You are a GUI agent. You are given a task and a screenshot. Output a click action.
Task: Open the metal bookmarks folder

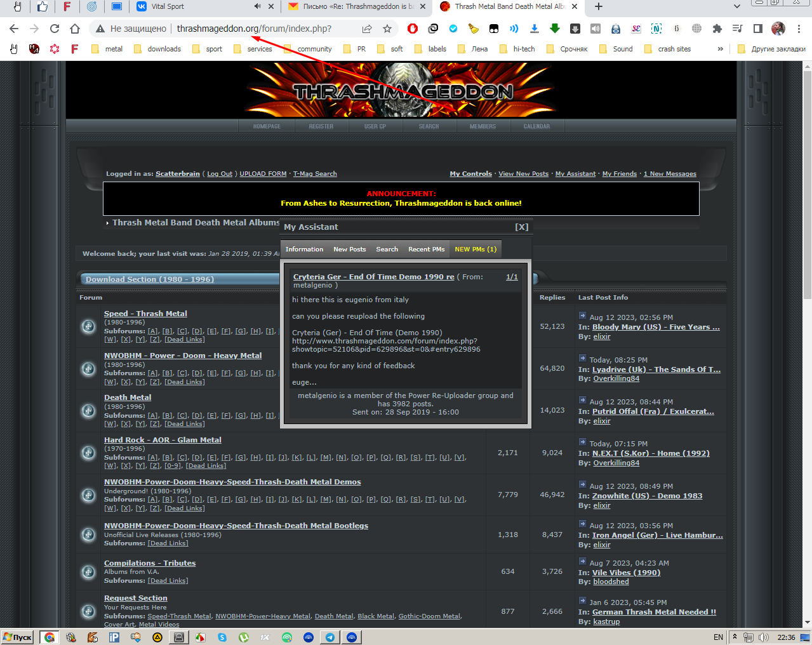click(x=107, y=49)
